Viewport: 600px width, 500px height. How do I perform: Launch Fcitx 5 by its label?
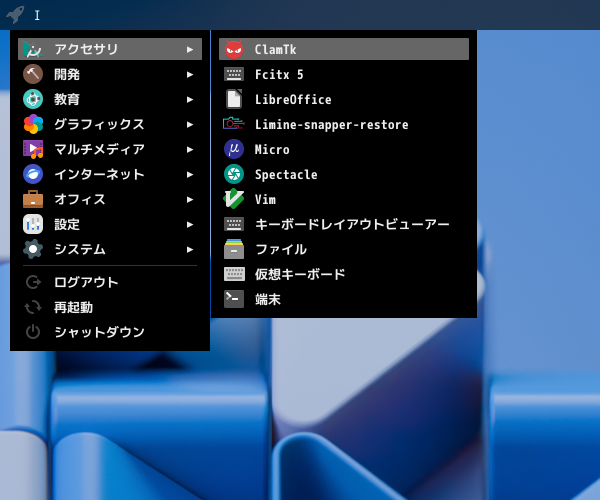[x=279, y=74]
